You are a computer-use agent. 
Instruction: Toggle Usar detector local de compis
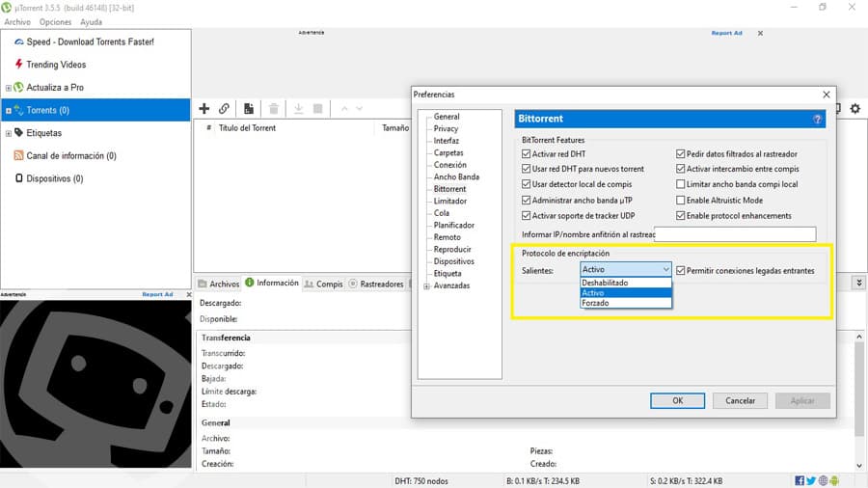pos(526,184)
